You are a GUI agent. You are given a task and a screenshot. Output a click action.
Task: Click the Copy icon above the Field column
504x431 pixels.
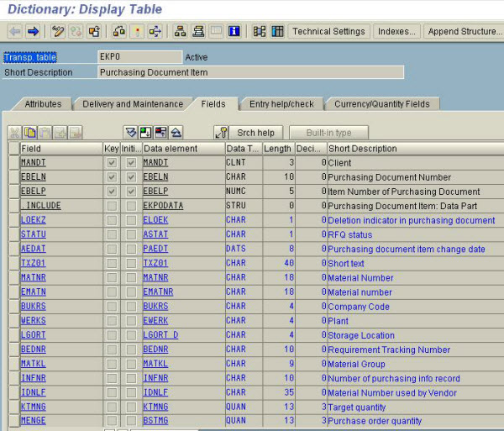pyautogui.click(x=30, y=133)
